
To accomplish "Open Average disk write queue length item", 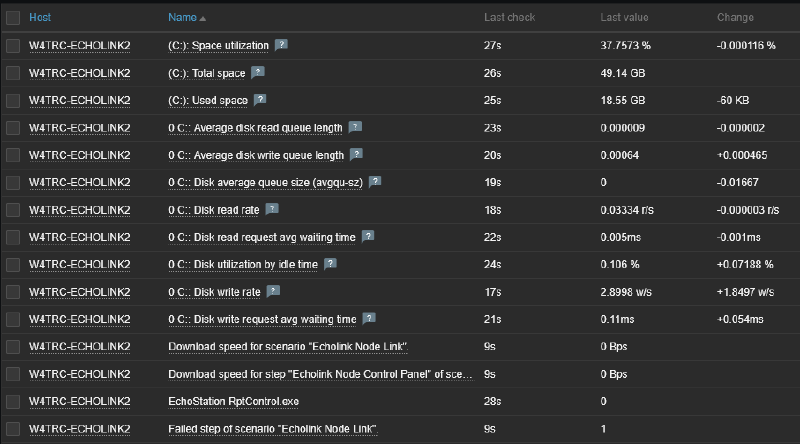I will [256, 155].
